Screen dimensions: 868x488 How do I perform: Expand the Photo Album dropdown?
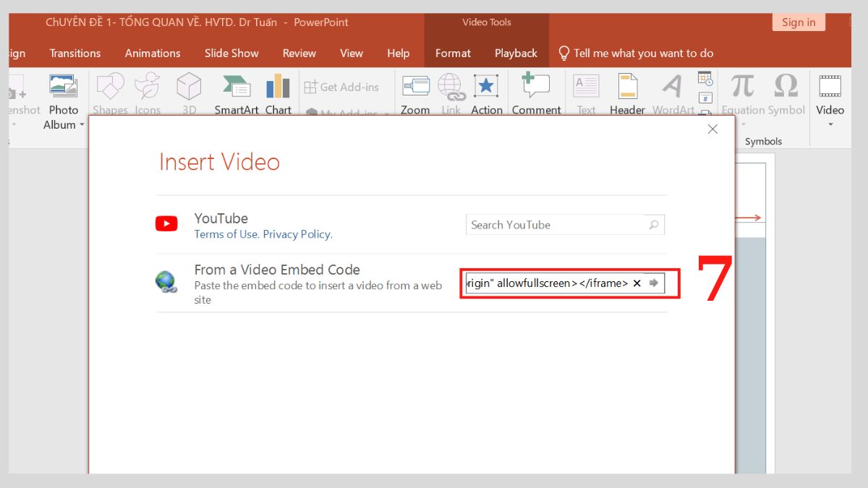click(x=81, y=124)
